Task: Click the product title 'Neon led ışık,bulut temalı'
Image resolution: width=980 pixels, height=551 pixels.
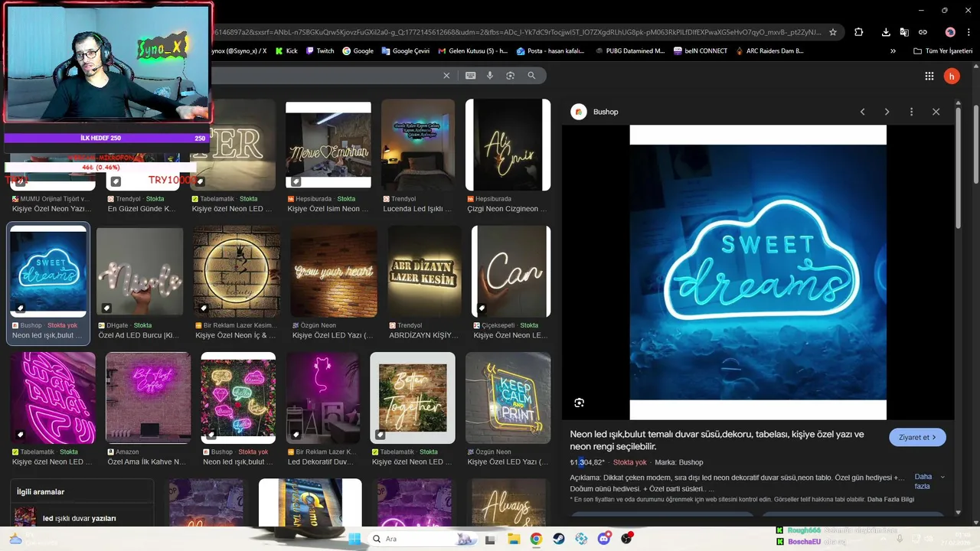Action: (717, 440)
